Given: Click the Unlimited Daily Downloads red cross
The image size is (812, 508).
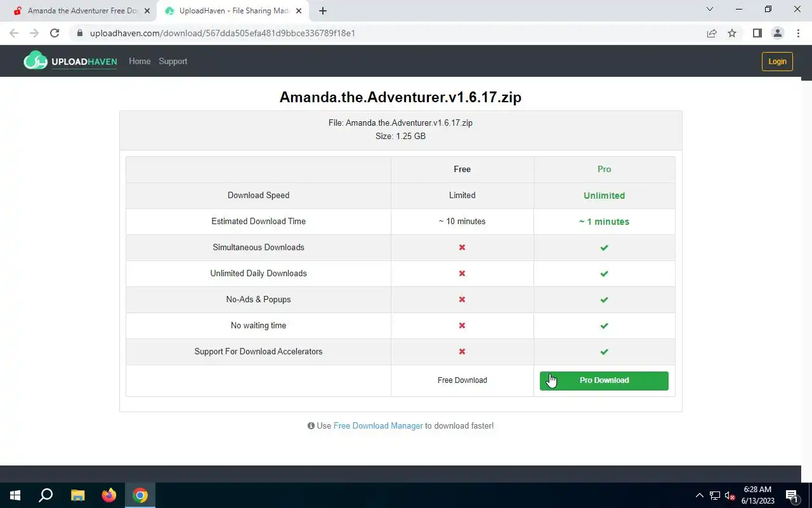Looking at the screenshot, I should 462,274.
